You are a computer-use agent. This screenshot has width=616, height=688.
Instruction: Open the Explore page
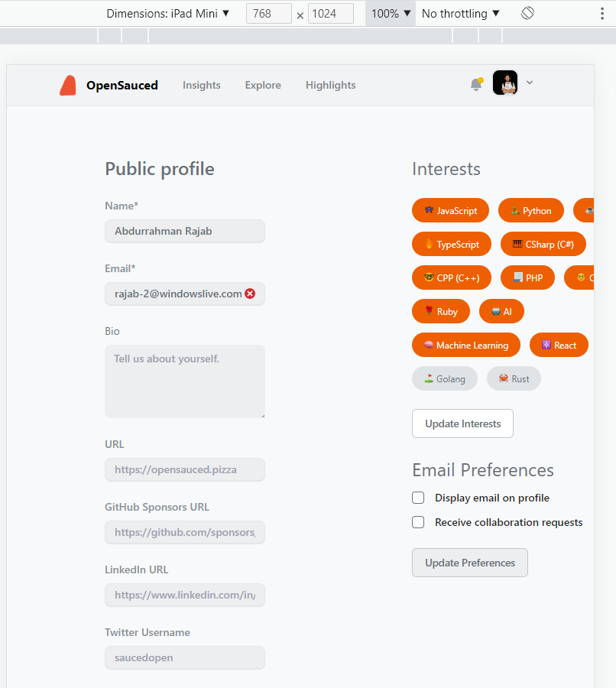tap(263, 85)
